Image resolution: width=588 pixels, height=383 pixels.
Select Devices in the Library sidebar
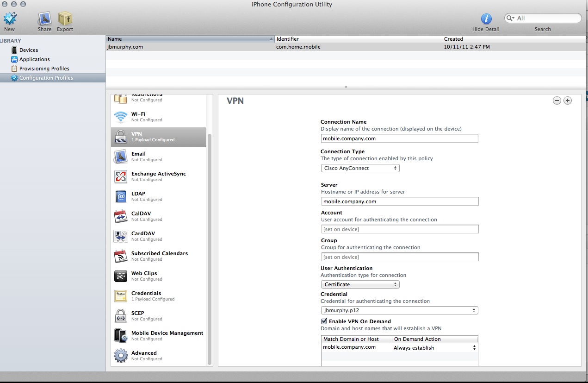tap(29, 50)
